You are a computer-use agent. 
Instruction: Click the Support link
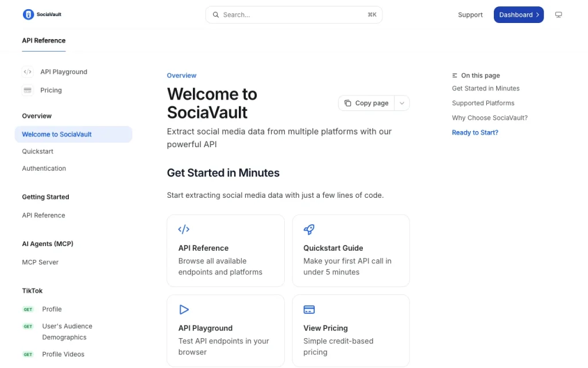point(470,14)
